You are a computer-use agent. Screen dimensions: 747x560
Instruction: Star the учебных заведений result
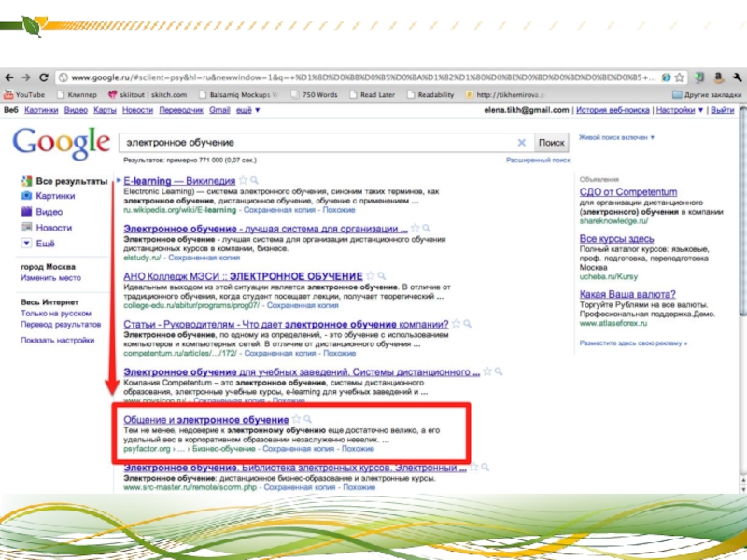point(487,371)
